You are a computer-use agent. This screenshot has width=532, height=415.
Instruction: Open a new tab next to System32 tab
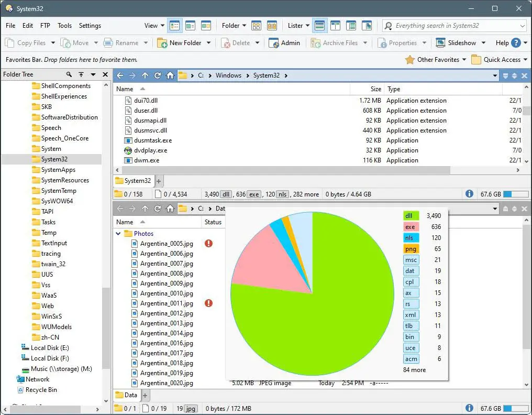tap(159, 181)
